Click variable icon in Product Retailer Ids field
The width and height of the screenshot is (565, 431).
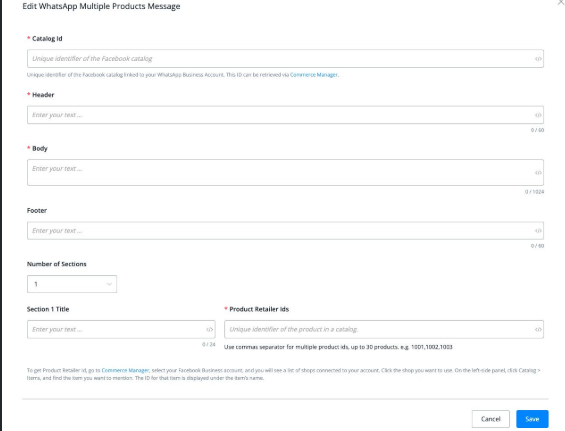538,329
